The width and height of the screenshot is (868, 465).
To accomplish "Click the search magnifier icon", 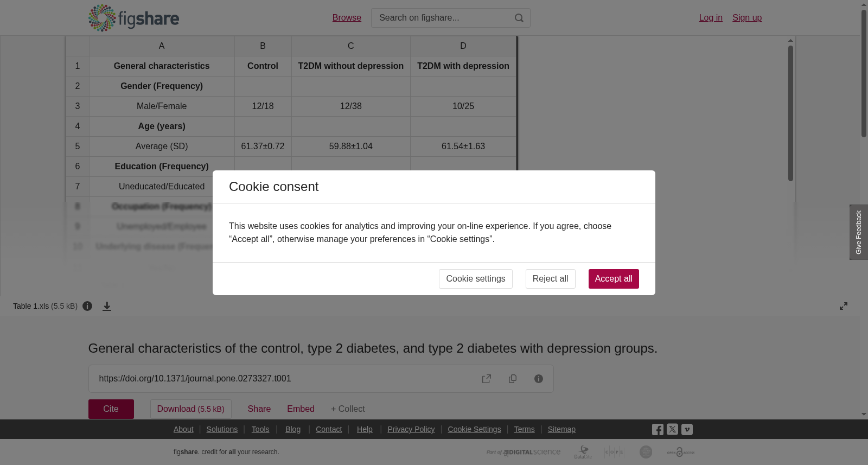I will 519,18.
